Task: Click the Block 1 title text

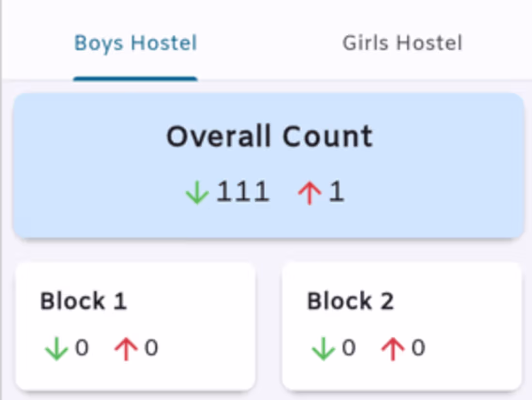Action: (83, 301)
